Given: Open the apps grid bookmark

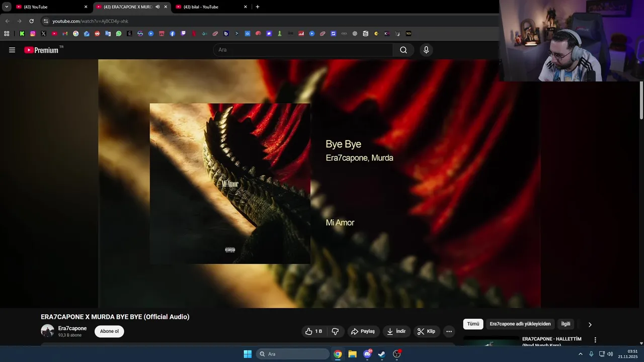Looking at the screenshot, I should [7, 34].
